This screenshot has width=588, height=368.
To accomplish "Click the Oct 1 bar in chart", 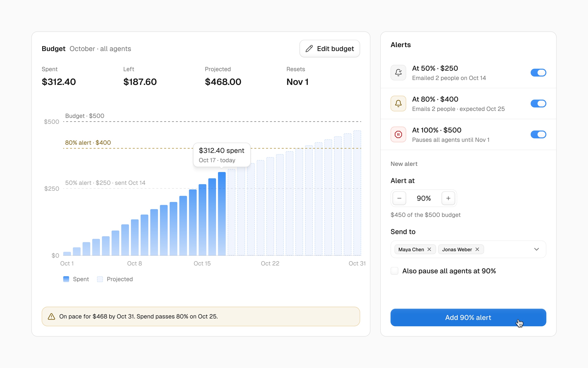I will tap(67, 254).
